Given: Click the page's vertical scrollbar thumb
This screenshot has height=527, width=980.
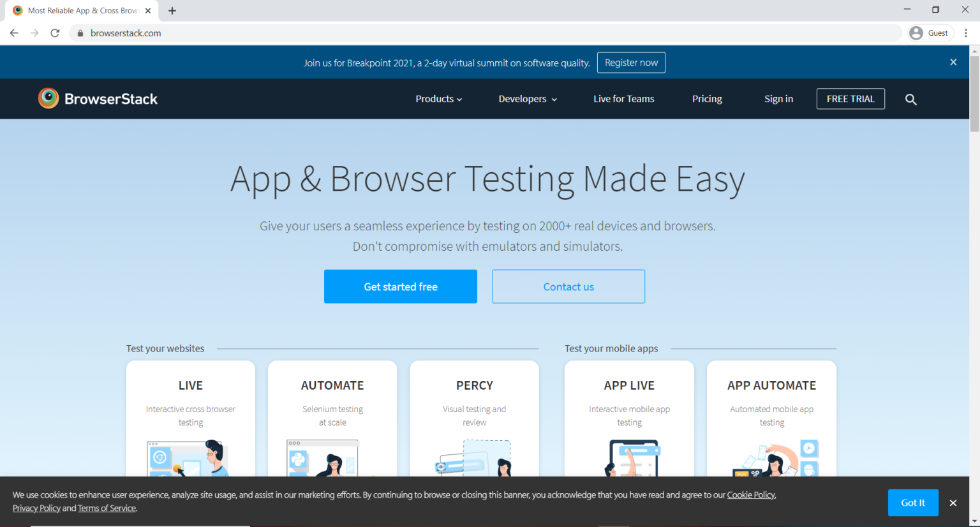Looking at the screenshot, I should click(x=974, y=93).
